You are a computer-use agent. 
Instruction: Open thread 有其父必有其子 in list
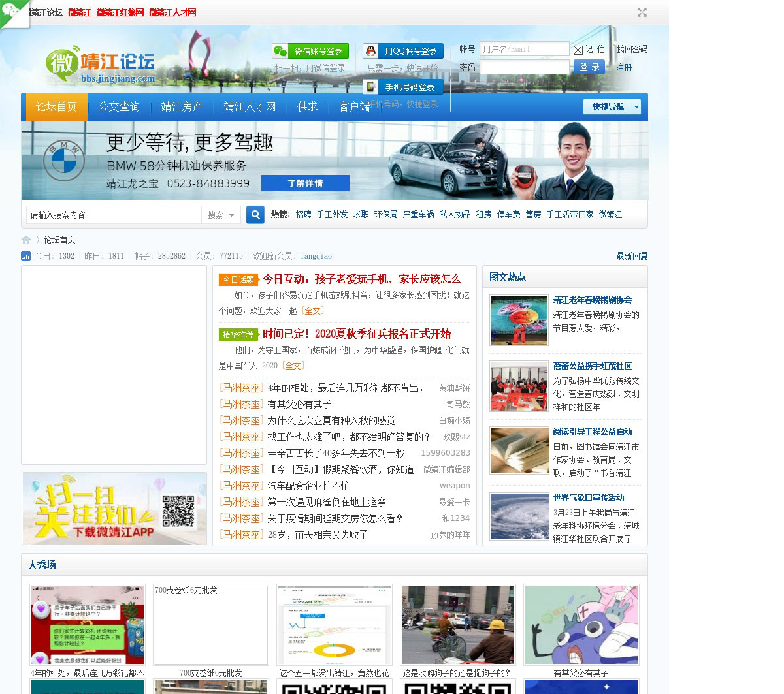click(299, 404)
